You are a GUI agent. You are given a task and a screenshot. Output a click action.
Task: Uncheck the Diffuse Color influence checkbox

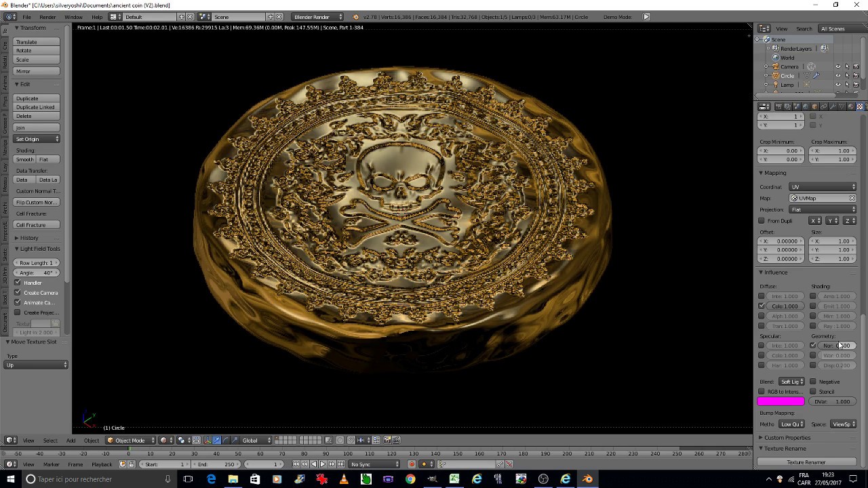(x=762, y=306)
